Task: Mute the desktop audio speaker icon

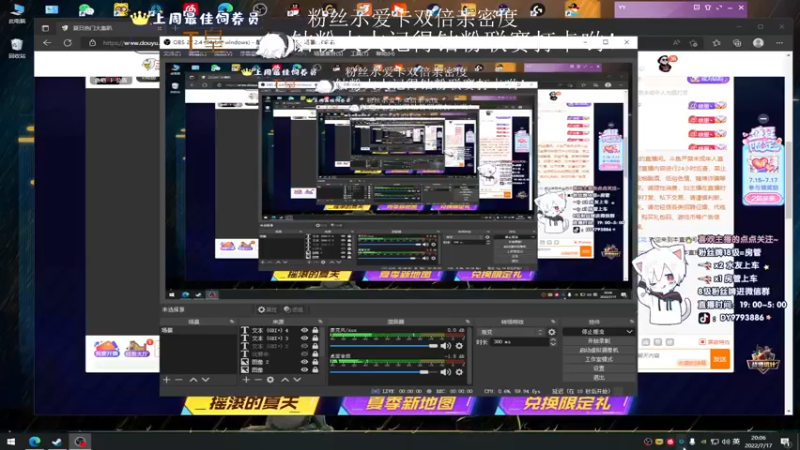Action: pyautogui.click(x=445, y=372)
